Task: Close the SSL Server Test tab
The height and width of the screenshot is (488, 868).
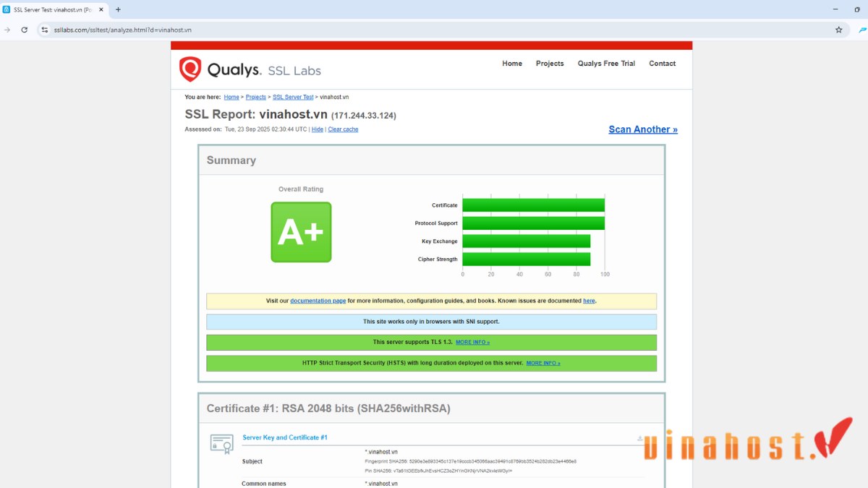Action: click(101, 9)
